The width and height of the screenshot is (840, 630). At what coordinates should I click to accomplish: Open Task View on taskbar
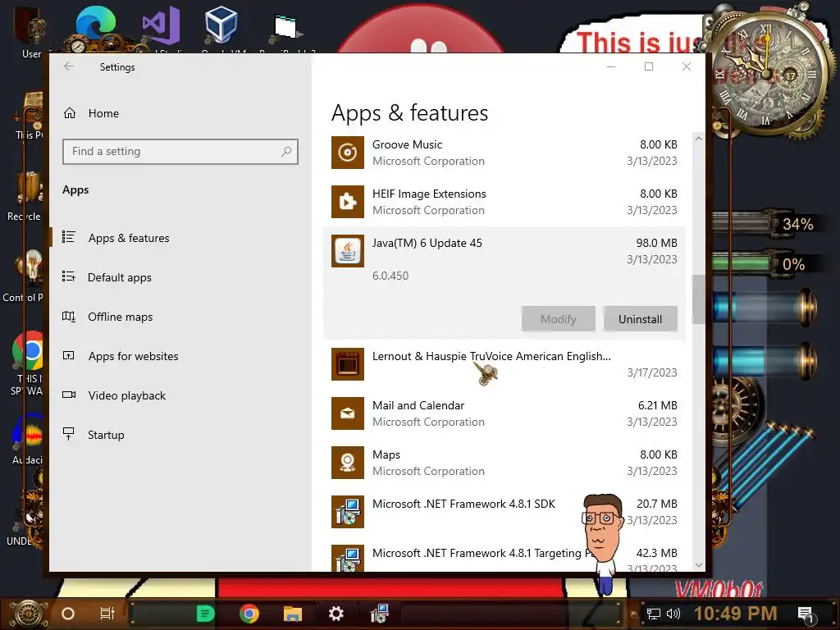pyautogui.click(x=107, y=614)
